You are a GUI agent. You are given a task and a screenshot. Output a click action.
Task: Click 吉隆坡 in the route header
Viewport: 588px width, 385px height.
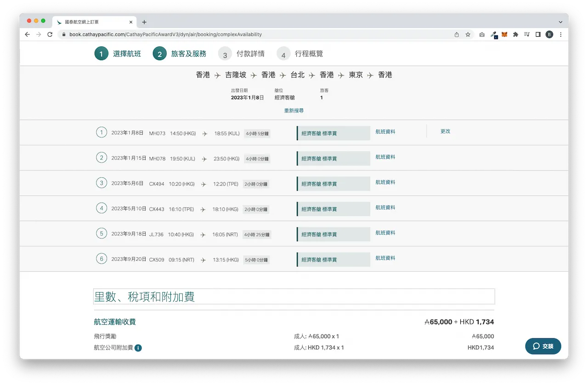pos(236,75)
